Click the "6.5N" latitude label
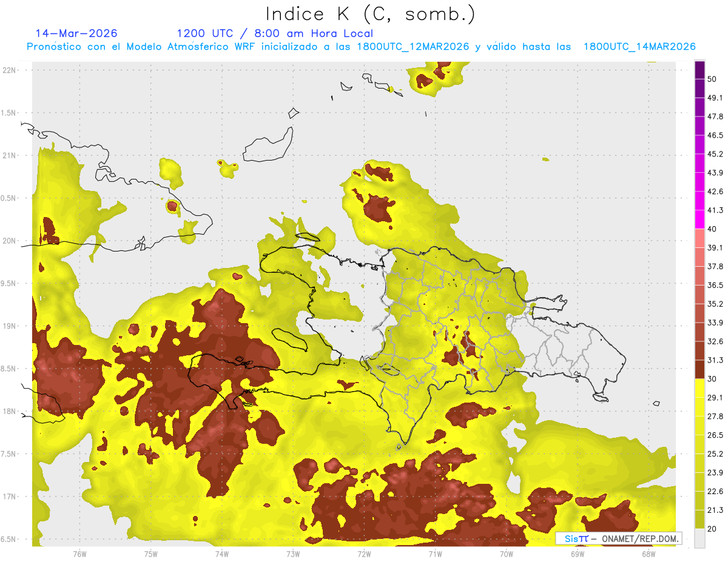 coord(9,539)
